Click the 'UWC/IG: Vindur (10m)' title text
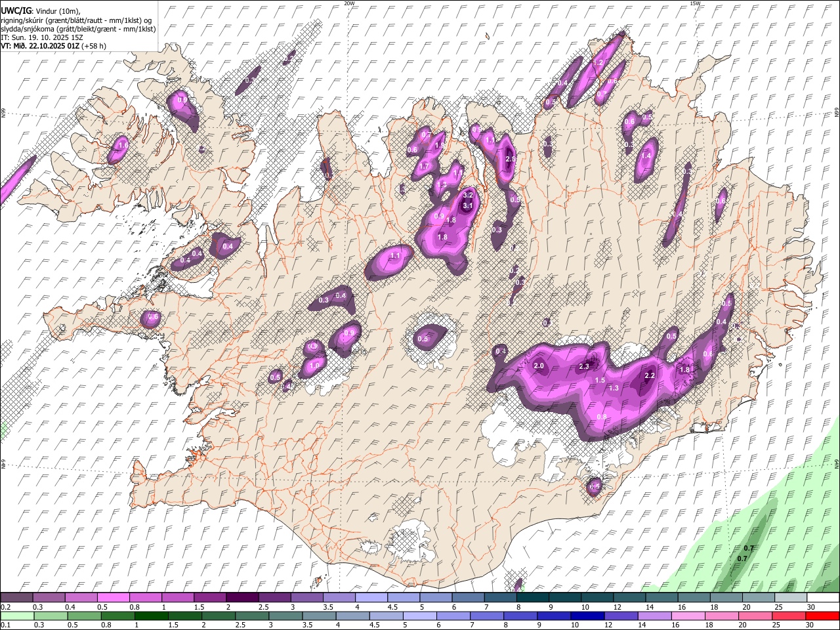This screenshot has width=840, height=630. click(x=41, y=10)
